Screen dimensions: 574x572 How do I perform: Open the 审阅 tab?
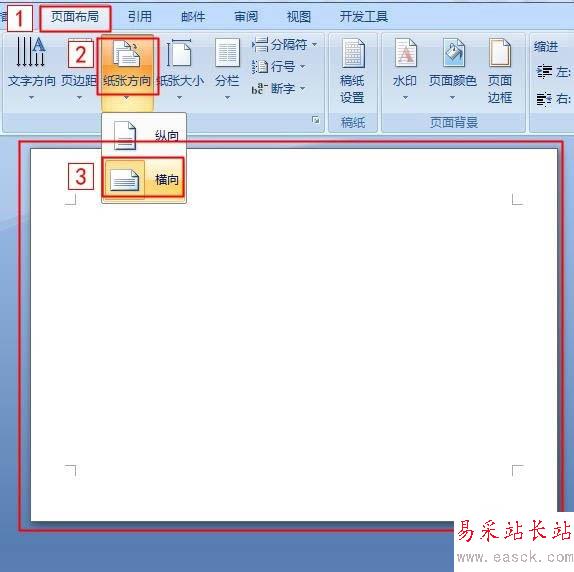246,17
